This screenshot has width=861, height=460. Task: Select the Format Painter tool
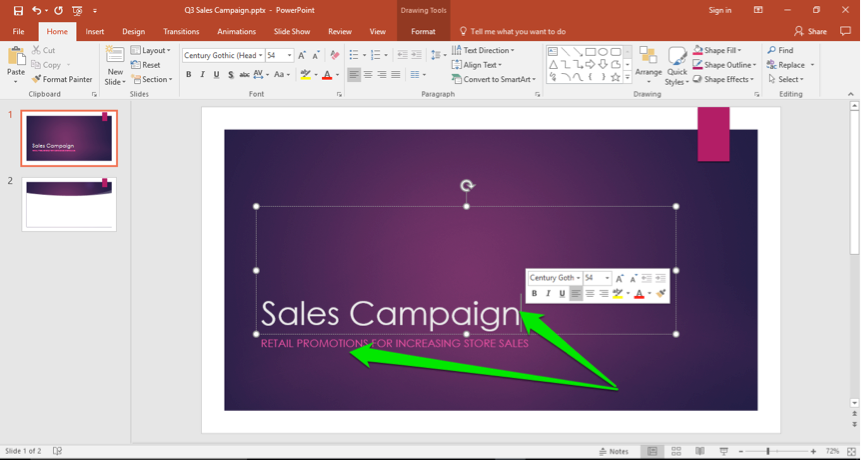click(x=62, y=79)
